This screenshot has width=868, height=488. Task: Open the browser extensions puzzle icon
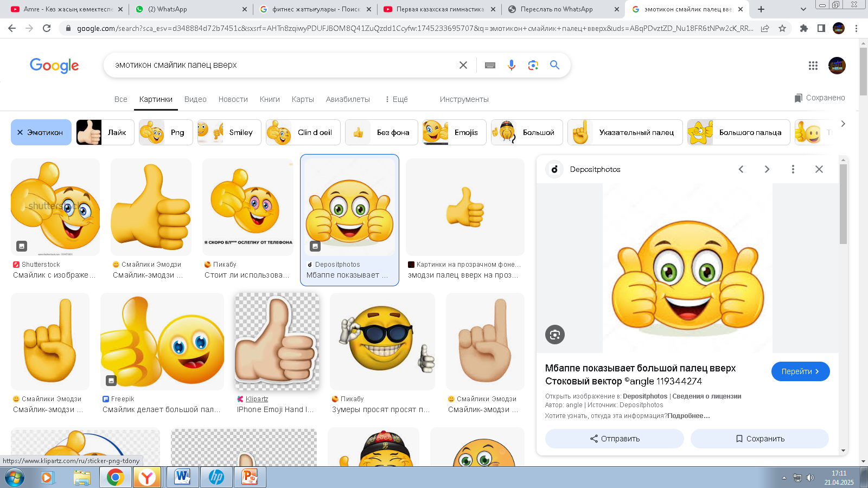click(x=804, y=28)
